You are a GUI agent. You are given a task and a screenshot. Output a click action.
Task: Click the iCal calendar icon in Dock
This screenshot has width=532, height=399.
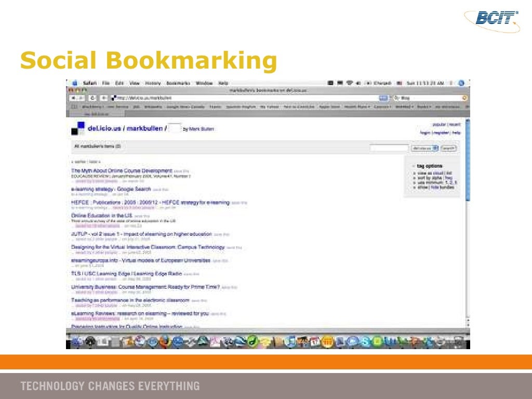pos(315,341)
